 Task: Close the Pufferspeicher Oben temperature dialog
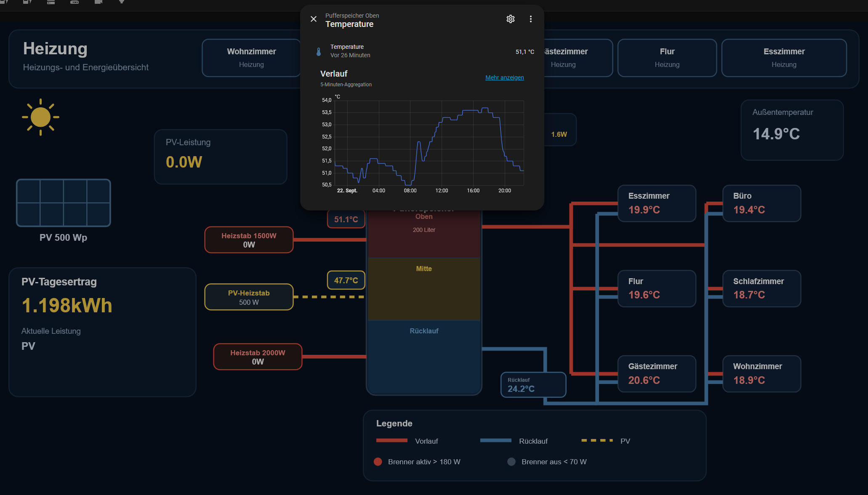(x=314, y=19)
